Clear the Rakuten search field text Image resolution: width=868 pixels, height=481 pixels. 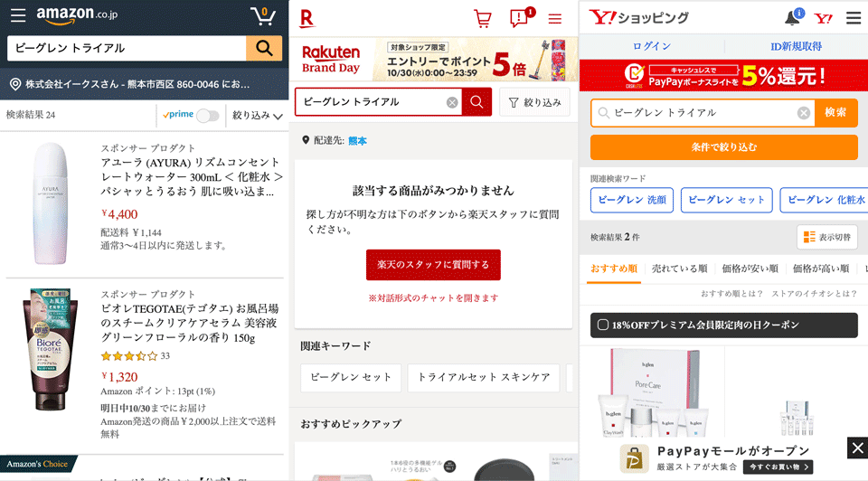click(452, 102)
